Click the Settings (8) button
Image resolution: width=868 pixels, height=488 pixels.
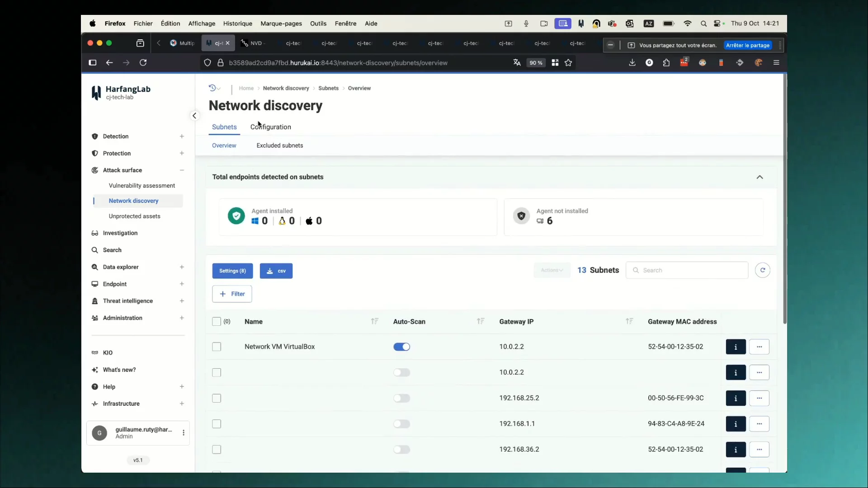coord(232,271)
